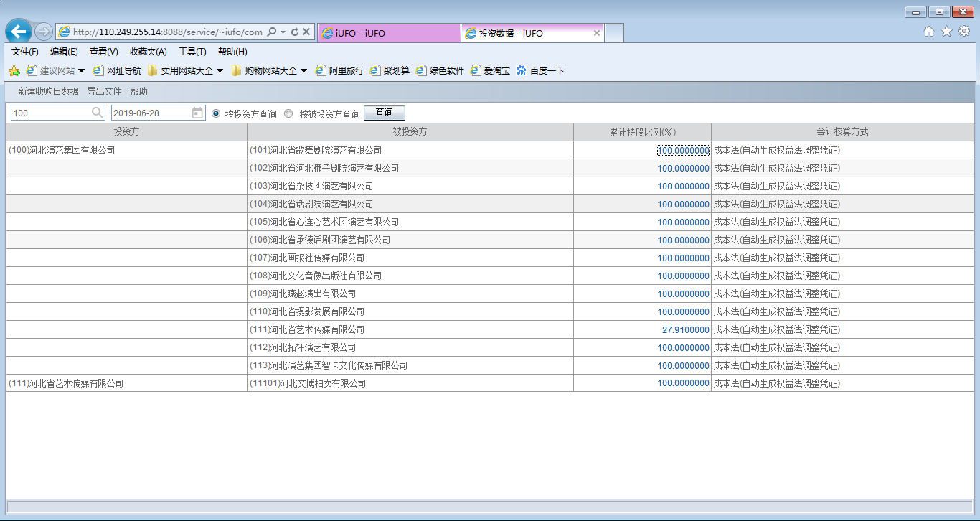This screenshot has width=980, height=521.
Task: Click the 查询 button
Action: [385, 113]
